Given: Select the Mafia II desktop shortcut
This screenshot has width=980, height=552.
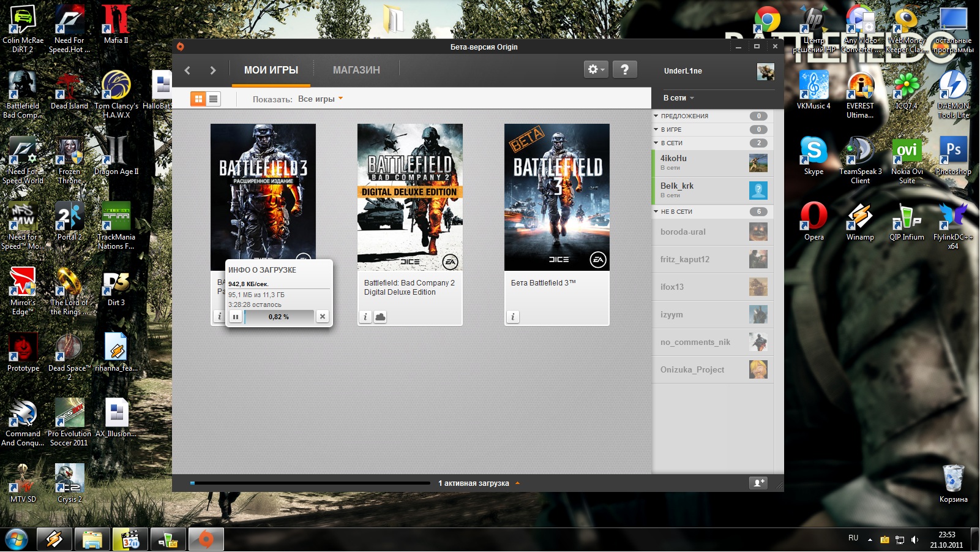Looking at the screenshot, I should click(116, 25).
